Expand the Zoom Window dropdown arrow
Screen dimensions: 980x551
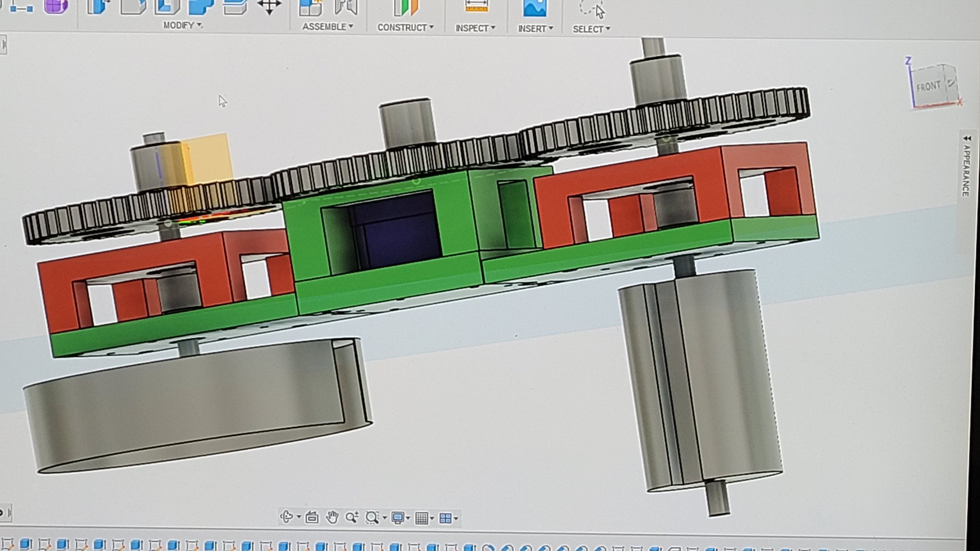click(x=384, y=518)
